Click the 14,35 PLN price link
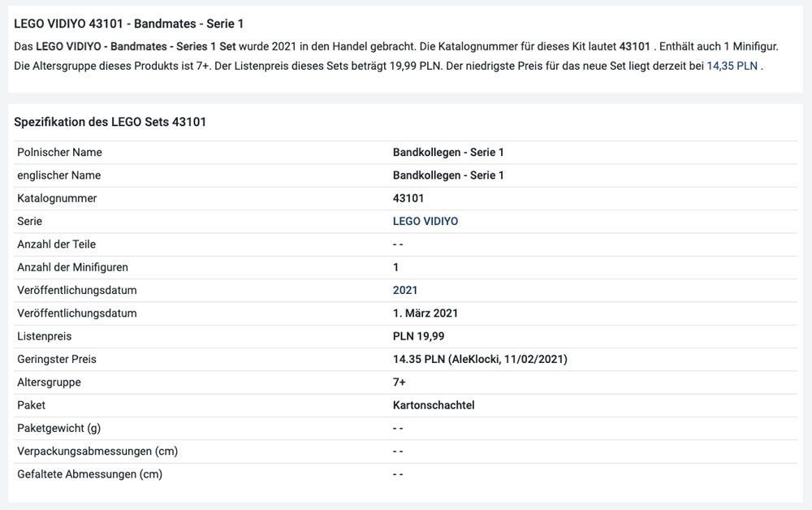 click(732, 66)
